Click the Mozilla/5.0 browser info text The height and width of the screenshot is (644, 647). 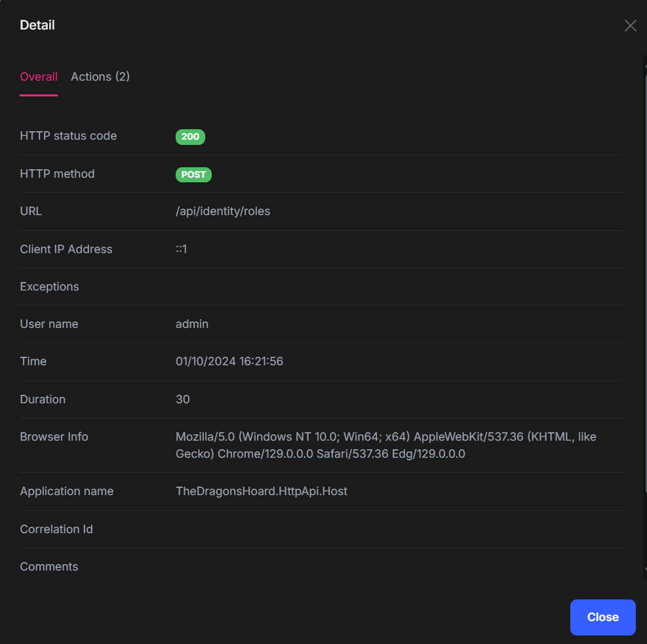point(385,445)
